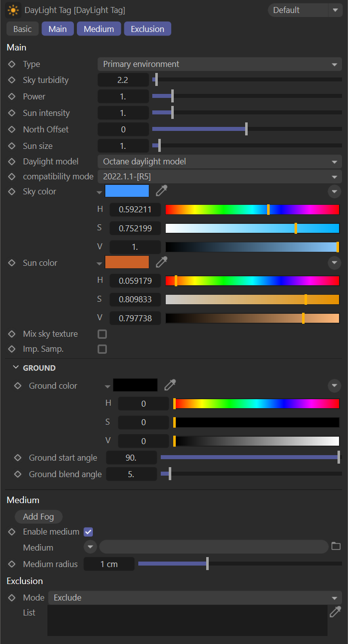This screenshot has width=348, height=644.
Task: Uncheck the Enable medium checkbox
Action: [x=88, y=532]
